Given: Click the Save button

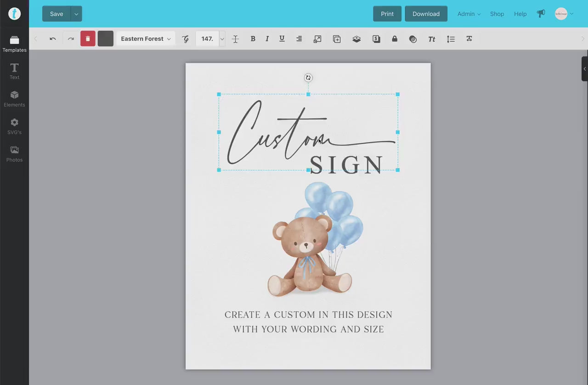Looking at the screenshot, I should coord(57,14).
